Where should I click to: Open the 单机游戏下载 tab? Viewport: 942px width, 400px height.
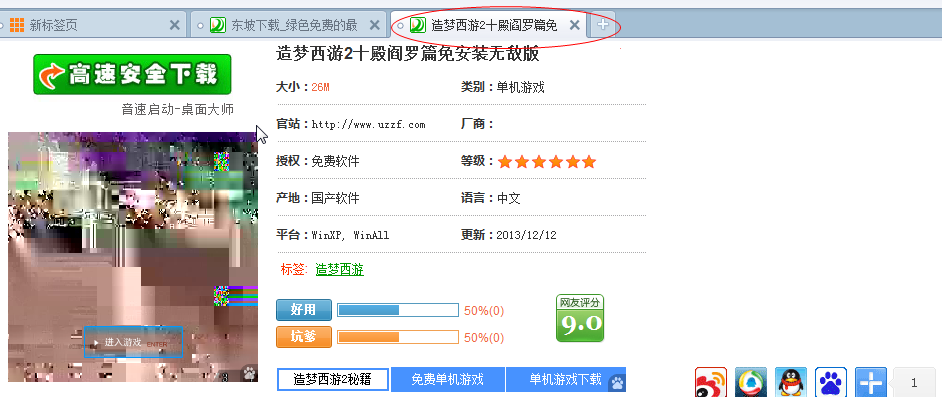pyautogui.click(x=565, y=380)
